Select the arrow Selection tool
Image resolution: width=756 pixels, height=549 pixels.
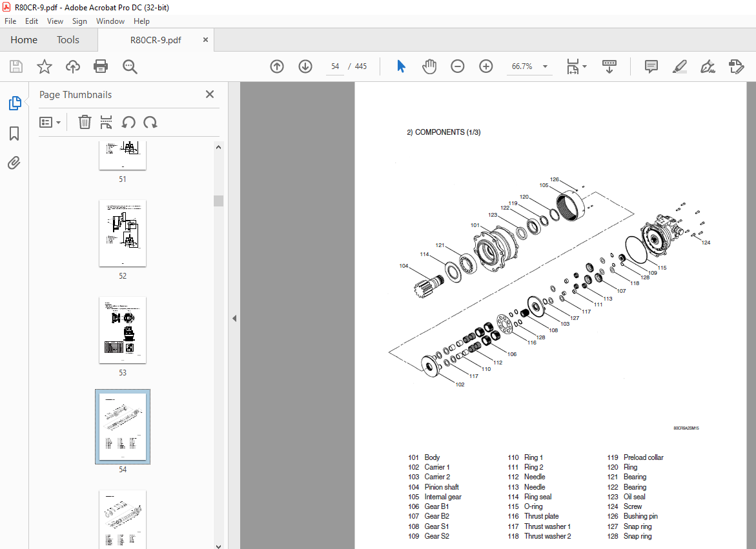pyautogui.click(x=401, y=66)
